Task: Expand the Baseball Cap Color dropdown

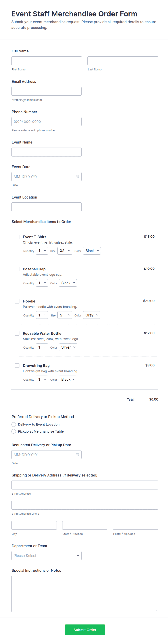Action: coord(68,283)
